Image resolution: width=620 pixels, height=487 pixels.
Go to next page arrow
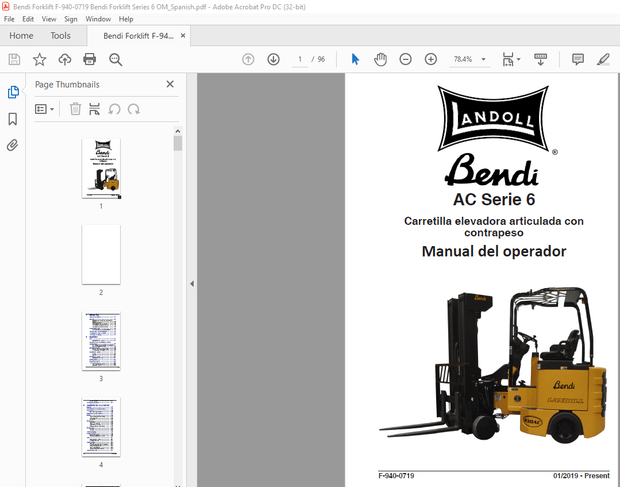click(273, 59)
